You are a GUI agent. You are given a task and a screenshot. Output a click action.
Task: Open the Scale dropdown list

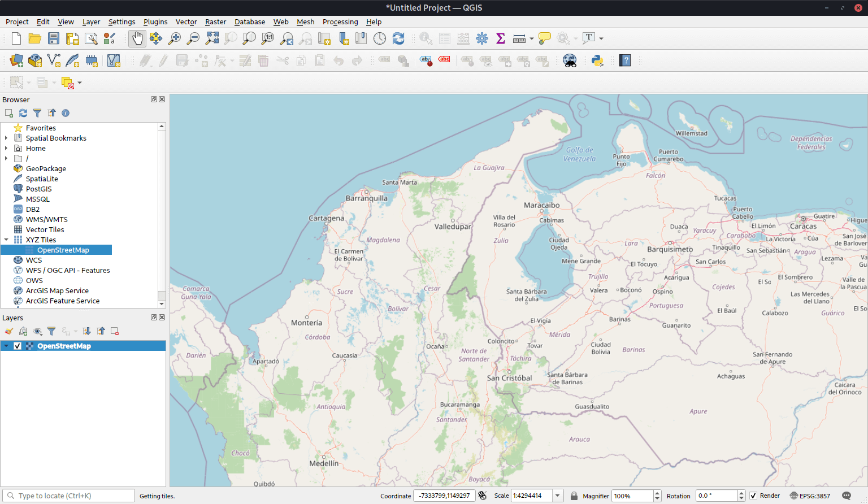tap(558, 496)
